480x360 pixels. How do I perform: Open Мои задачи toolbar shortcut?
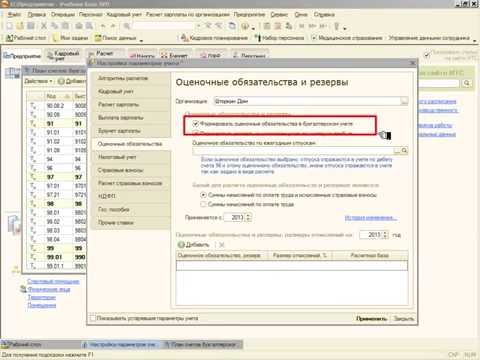(70, 38)
